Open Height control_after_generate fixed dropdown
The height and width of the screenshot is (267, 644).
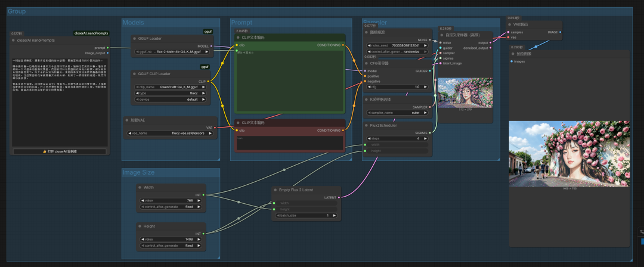click(x=171, y=246)
